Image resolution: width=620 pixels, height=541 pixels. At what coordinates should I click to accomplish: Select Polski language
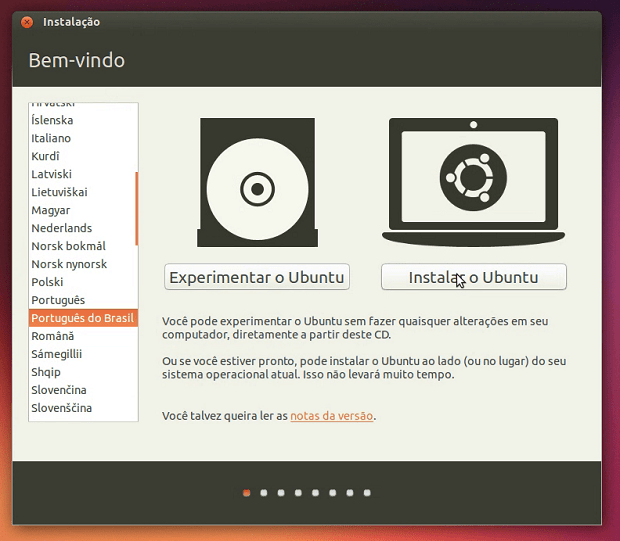[83, 282]
